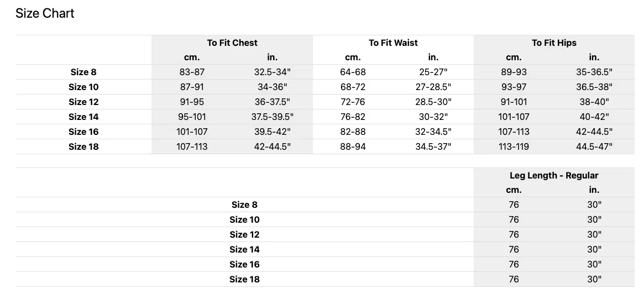Click waist inches value 34.5-37"
Screen dimensions: 644x294
pos(433,146)
